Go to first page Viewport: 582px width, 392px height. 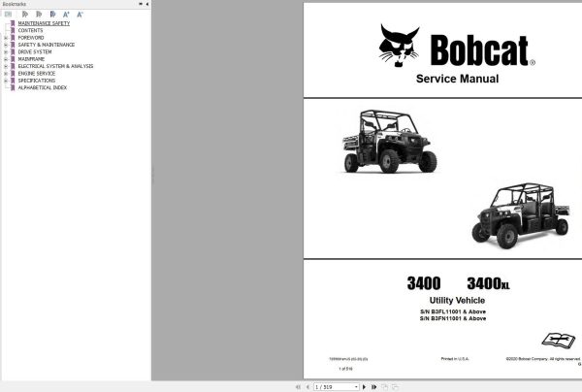[x=298, y=387]
